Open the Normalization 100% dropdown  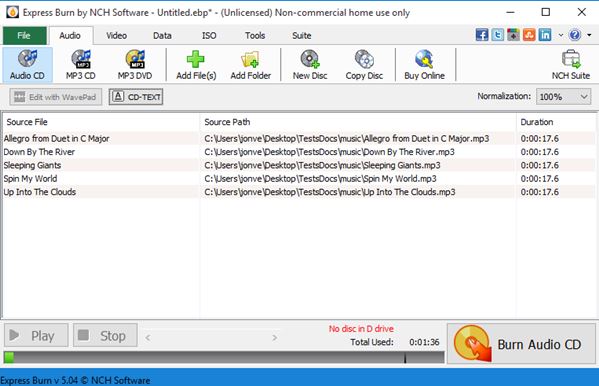[563, 97]
